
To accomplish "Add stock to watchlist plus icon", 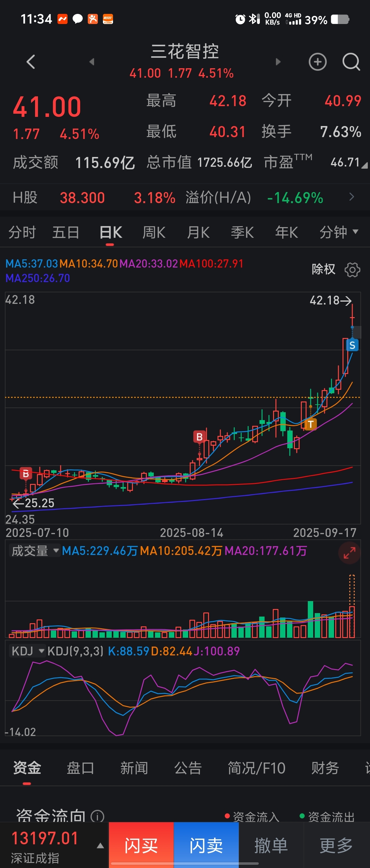I will pyautogui.click(x=318, y=62).
